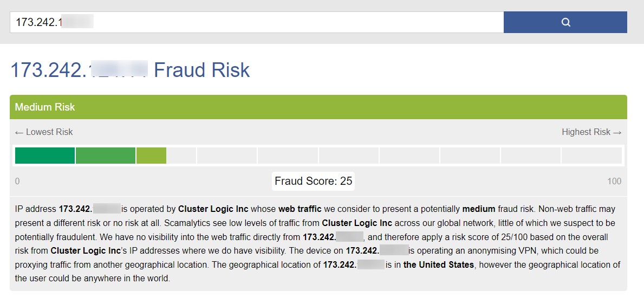Click the magnifying glass search icon
The image size is (644, 297).
[565, 22]
